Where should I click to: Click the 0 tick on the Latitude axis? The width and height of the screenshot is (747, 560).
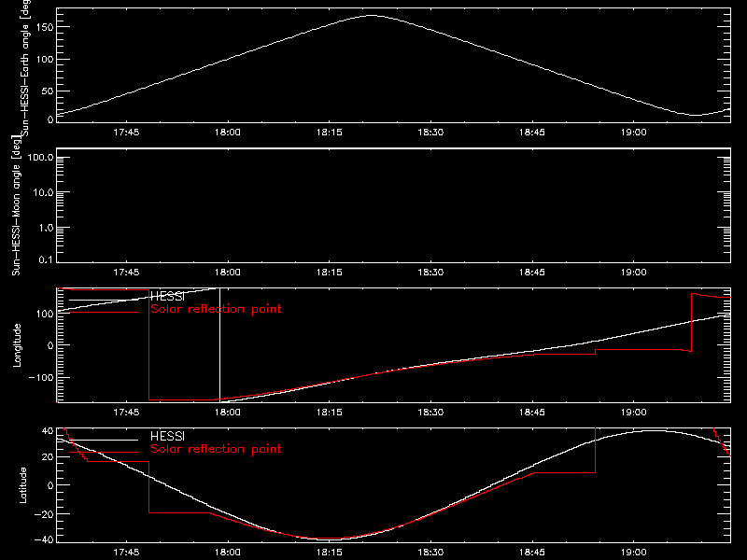tap(50, 485)
